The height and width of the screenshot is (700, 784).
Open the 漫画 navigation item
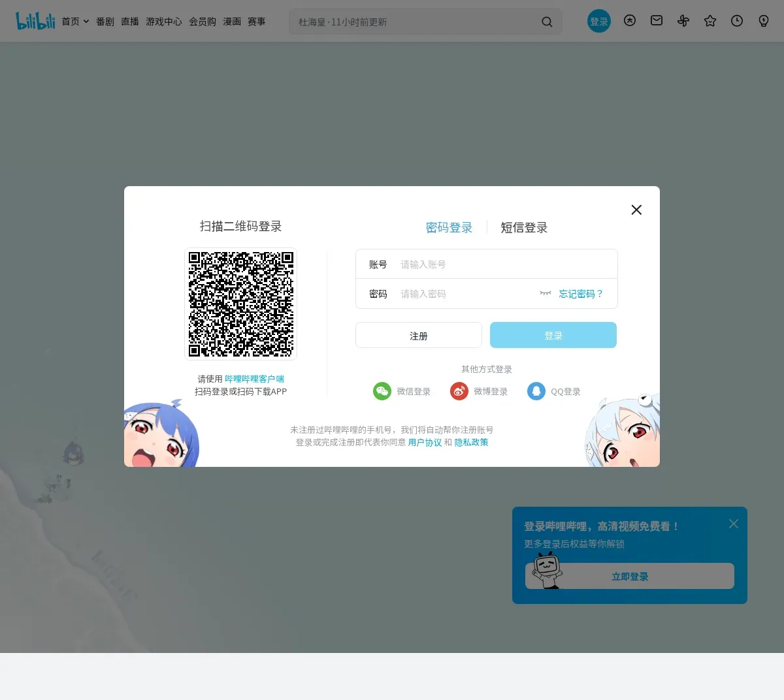232,22
